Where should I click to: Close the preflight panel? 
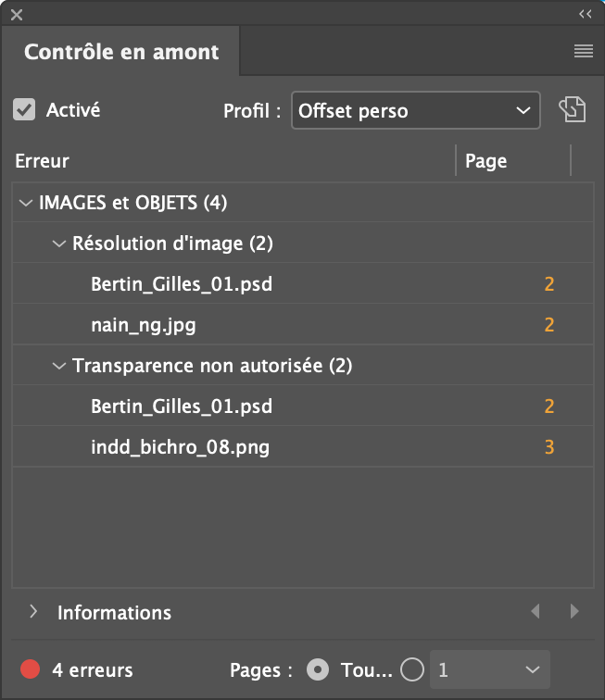(x=17, y=14)
